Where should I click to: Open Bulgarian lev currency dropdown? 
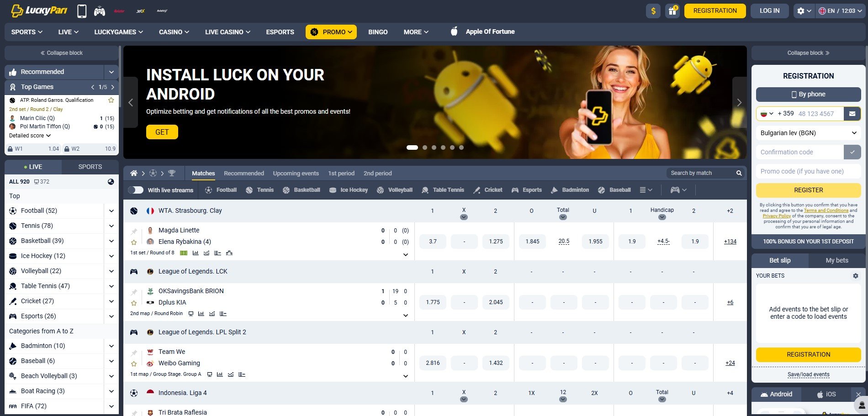click(x=808, y=133)
